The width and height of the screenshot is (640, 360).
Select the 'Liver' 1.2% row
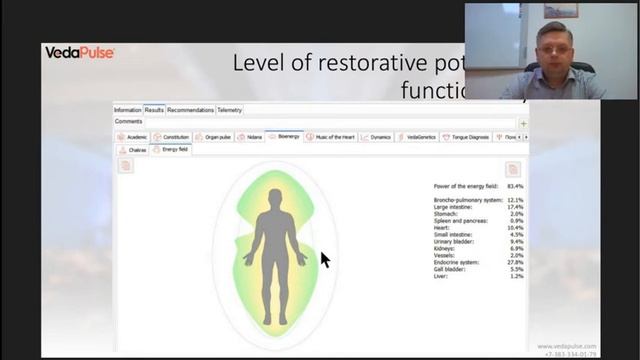tap(478, 276)
